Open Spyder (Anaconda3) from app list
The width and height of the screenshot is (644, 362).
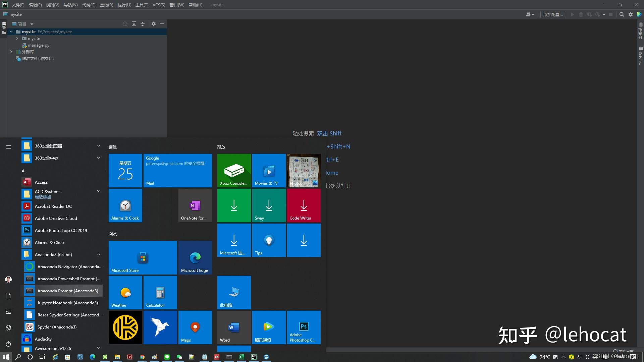click(x=57, y=327)
